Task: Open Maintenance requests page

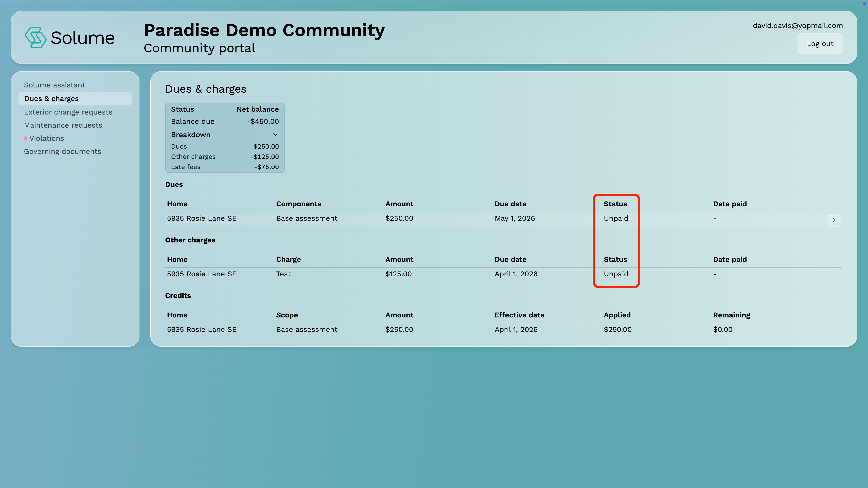Action: [63, 125]
